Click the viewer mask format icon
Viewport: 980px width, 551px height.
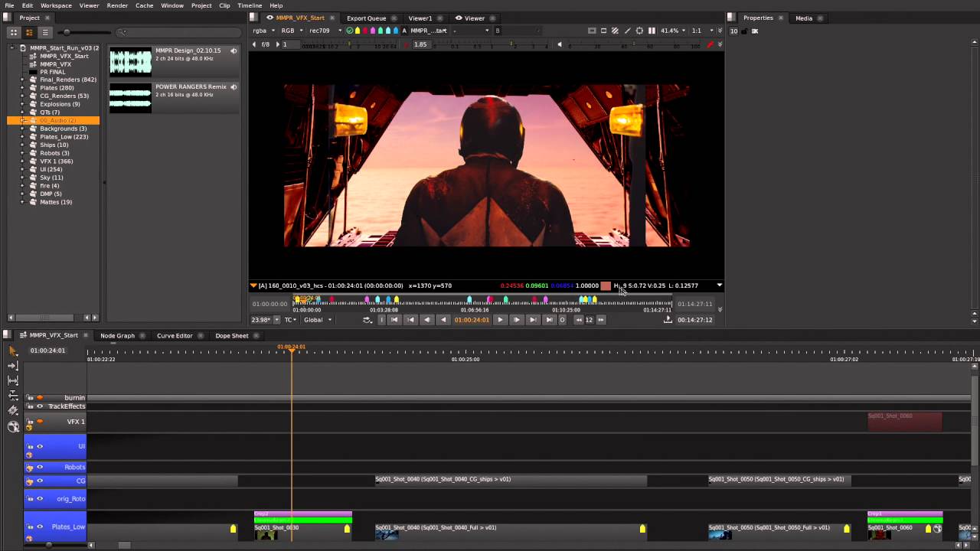(x=603, y=31)
